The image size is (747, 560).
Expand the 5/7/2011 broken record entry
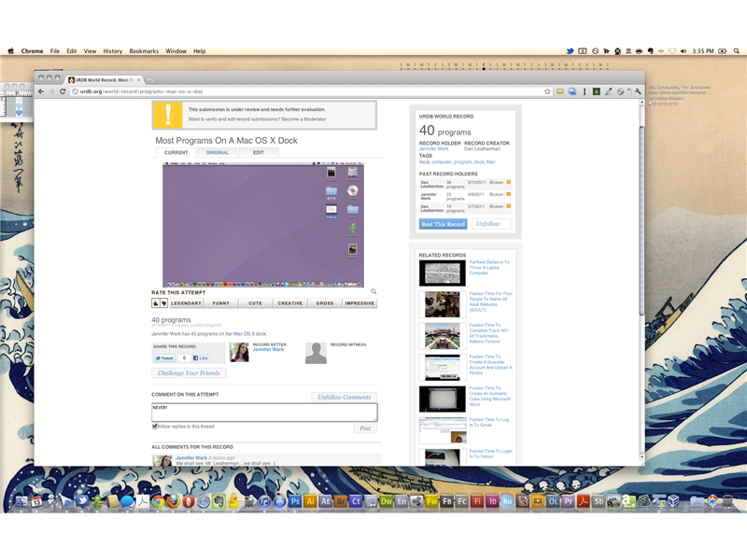click(x=509, y=206)
